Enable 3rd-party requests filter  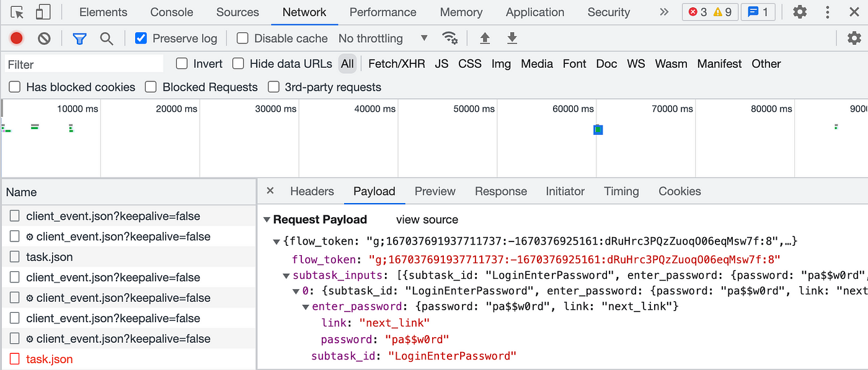pyautogui.click(x=273, y=87)
